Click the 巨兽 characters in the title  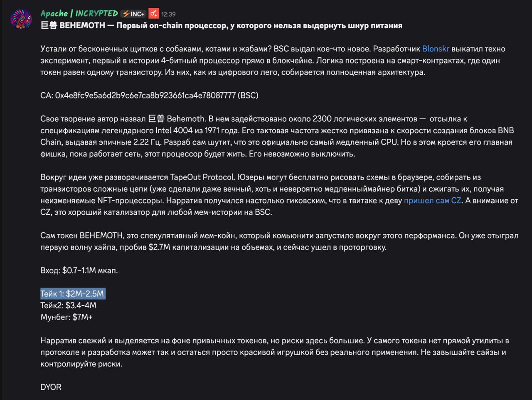coord(49,25)
